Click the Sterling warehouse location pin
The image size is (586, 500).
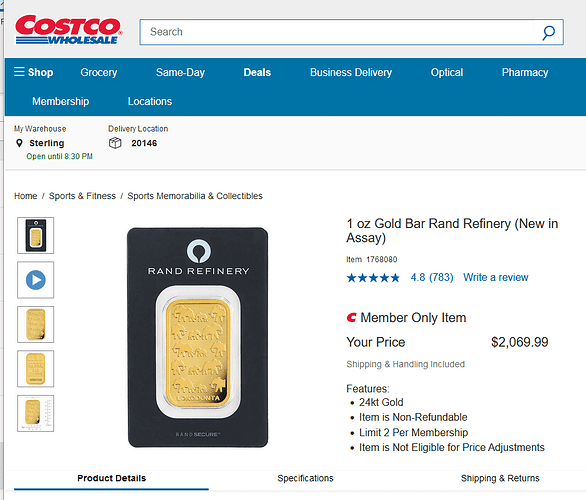pos(19,143)
